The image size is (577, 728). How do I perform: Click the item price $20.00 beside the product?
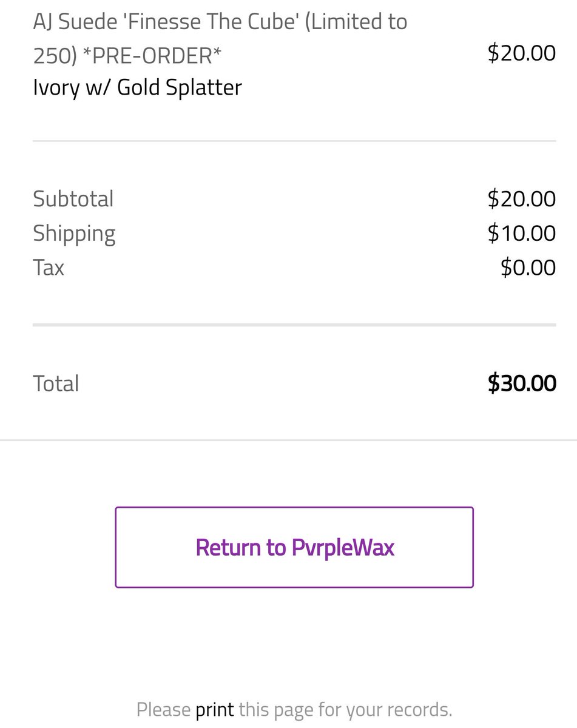pos(522,53)
